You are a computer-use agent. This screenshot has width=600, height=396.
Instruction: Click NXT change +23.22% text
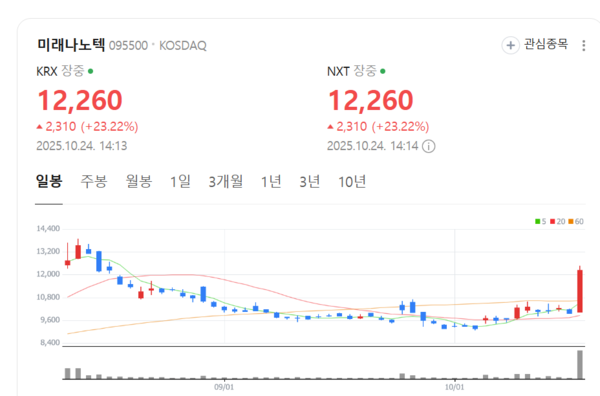(x=400, y=127)
